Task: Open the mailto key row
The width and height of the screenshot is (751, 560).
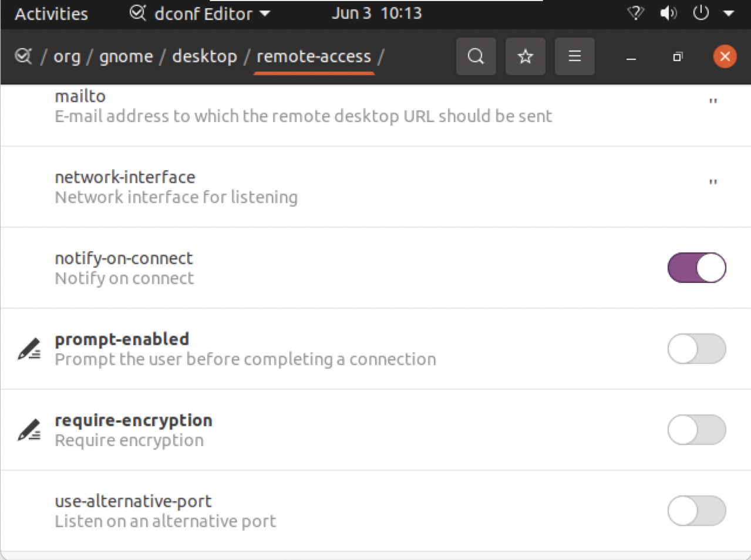Action: point(376,106)
